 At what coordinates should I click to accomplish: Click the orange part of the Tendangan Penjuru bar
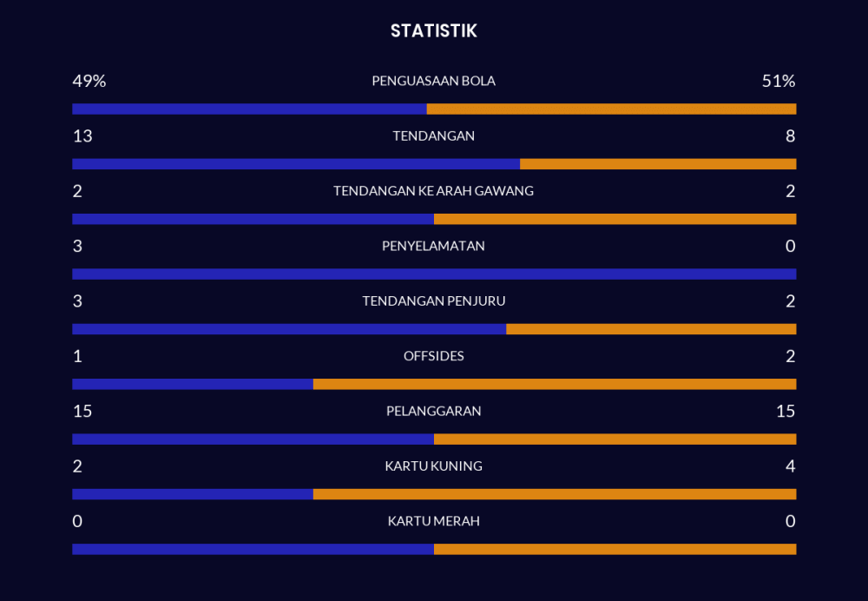[651, 329]
